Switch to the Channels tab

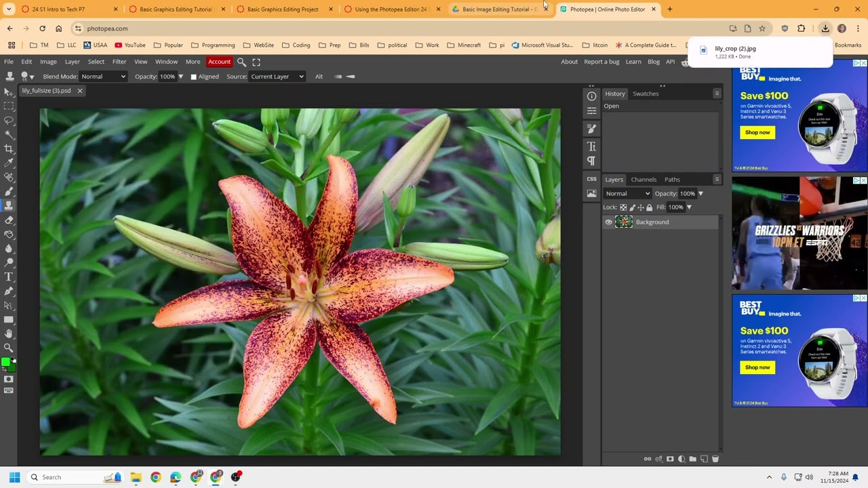click(643, 180)
